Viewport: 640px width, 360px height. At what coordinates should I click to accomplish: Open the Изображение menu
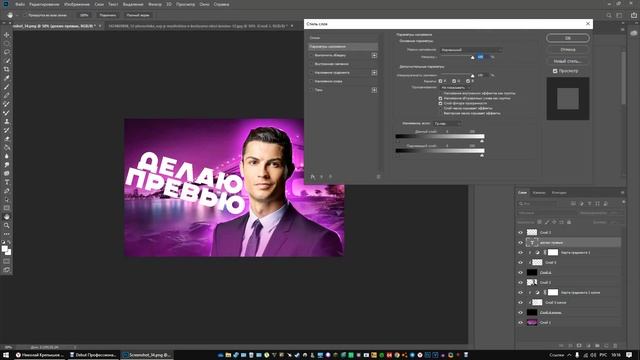tap(77, 4)
